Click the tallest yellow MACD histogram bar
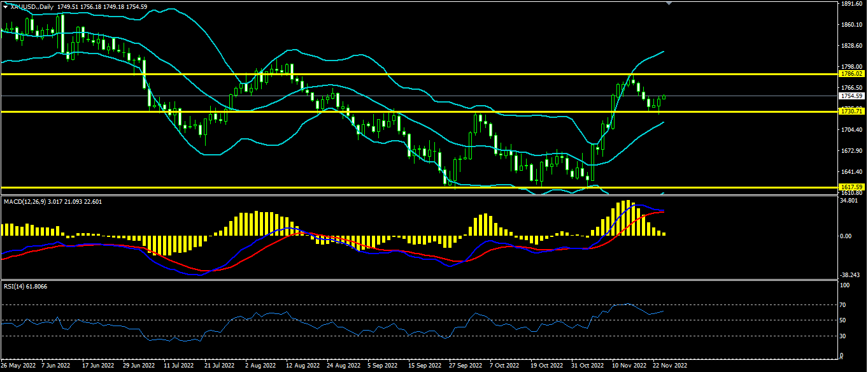 click(627, 218)
